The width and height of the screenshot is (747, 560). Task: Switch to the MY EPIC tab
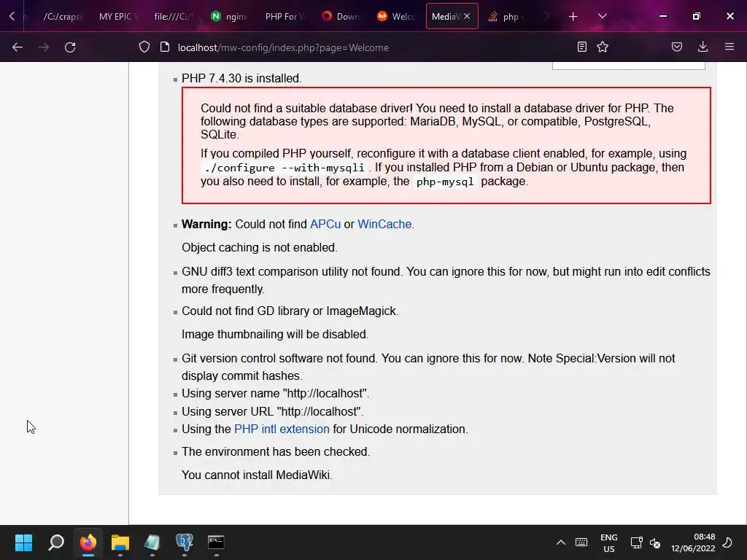tap(117, 17)
